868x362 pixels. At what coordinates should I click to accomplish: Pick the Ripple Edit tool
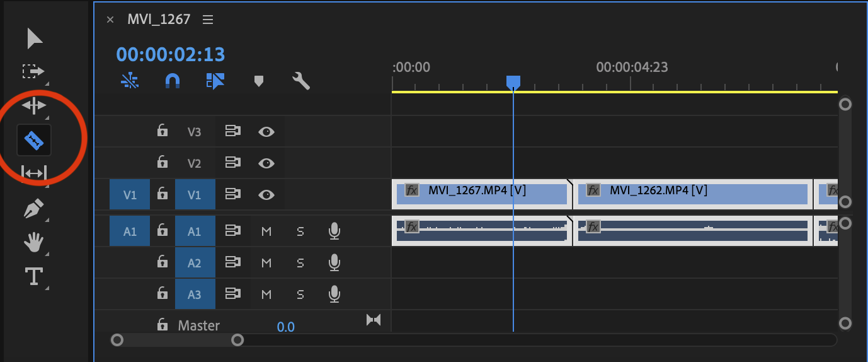(x=34, y=105)
